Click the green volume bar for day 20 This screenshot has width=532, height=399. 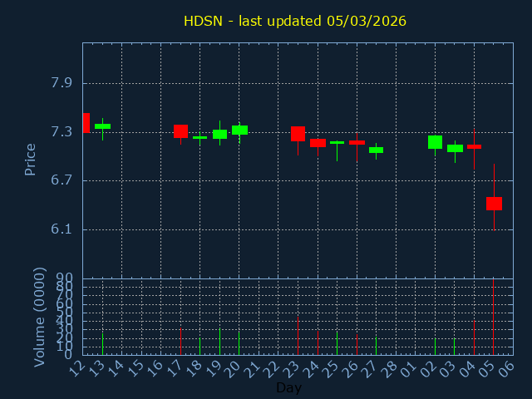tap(239, 343)
